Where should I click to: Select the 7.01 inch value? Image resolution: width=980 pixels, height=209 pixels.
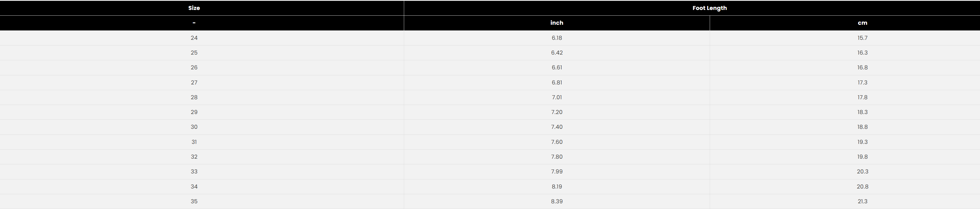tap(557, 97)
